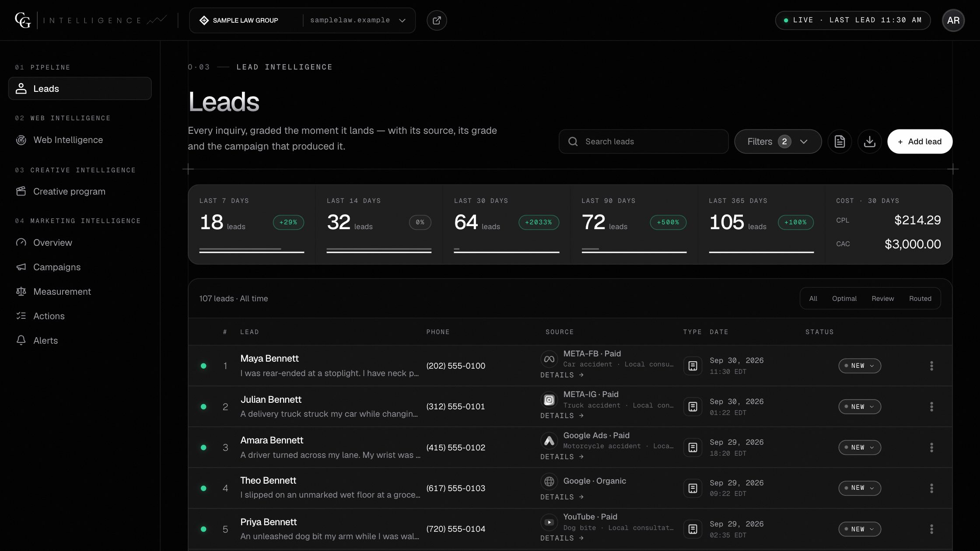Click the Add lead button
The width and height of the screenshot is (980, 551).
point(920,142)
